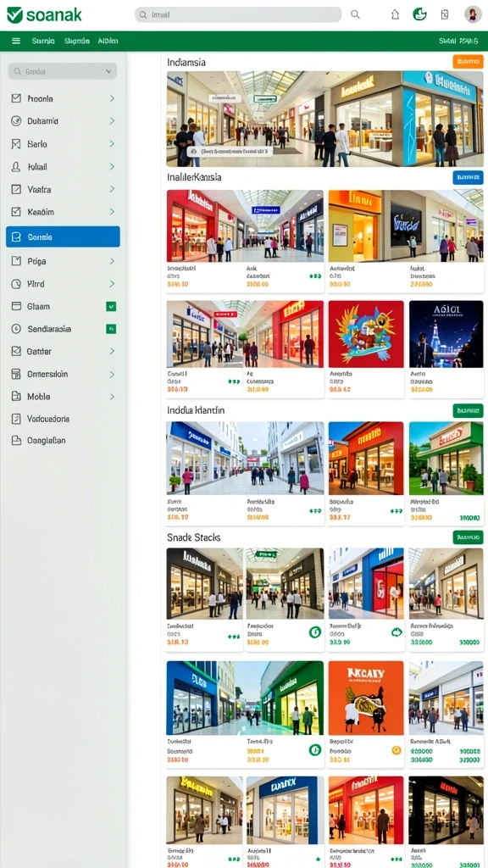Click the icon beside sidebar item Dutamia
Image resolution: width=488 pixels, height=868 pixels.
pyautogui.click(x=16, y=120)
